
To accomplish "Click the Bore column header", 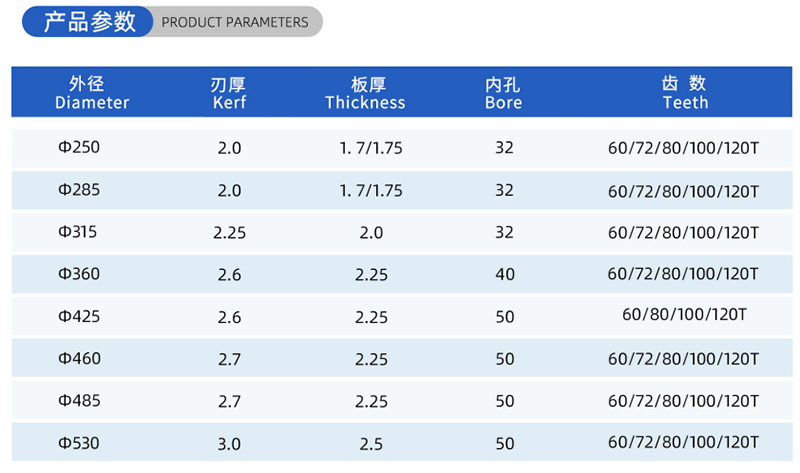I will click(x=503, y=93).
